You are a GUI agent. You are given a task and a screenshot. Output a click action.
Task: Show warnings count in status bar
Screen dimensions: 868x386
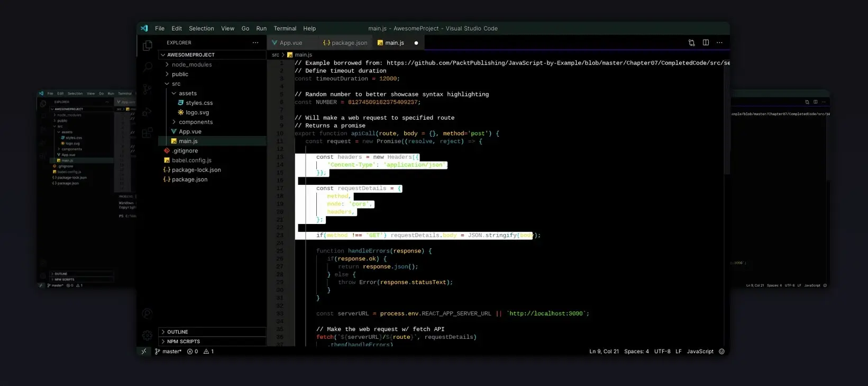[209, 352]
